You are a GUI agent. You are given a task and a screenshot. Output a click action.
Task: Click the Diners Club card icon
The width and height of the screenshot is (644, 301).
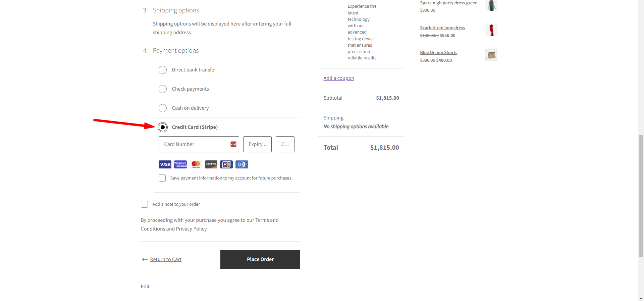coord(242,164)
